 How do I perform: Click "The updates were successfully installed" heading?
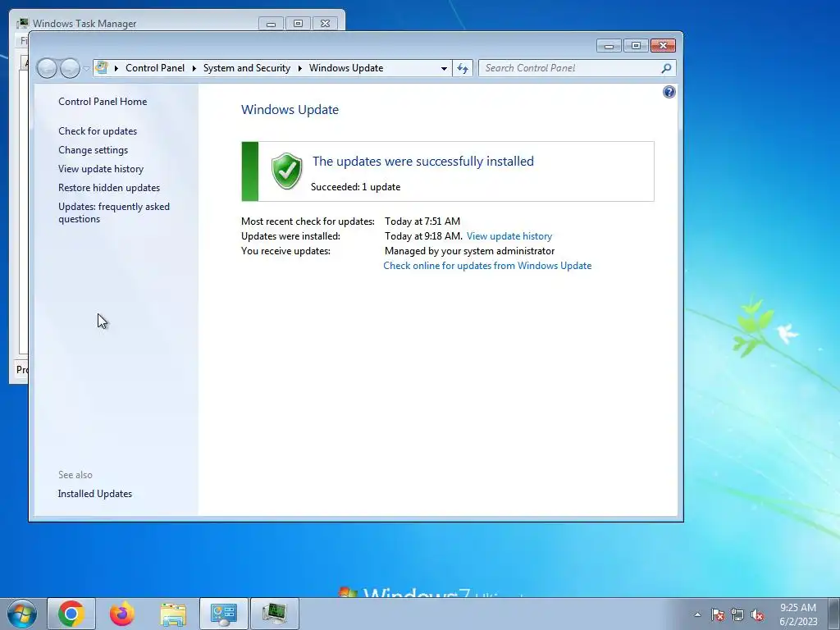tap(423, 162)
